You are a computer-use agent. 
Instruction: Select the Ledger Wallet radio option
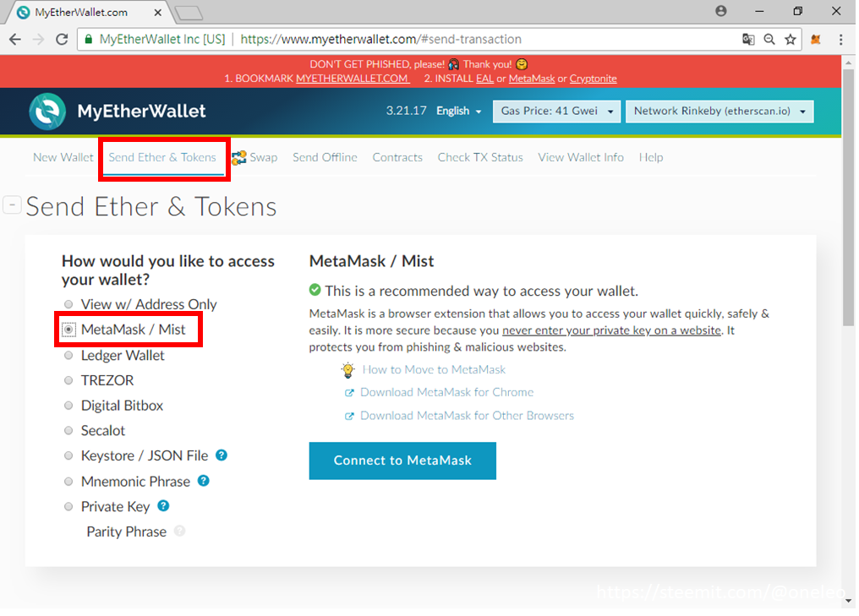pyautogui.click(x=68, y=356)
